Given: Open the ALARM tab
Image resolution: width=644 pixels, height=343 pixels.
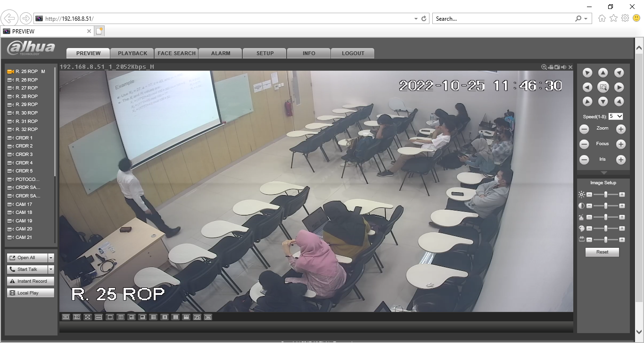Looking at the screenshot, I should 221,53.
